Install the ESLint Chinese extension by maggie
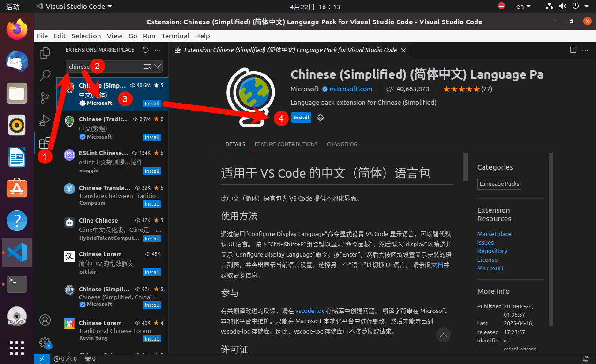596x364 pixels. [x=152, y=171]
